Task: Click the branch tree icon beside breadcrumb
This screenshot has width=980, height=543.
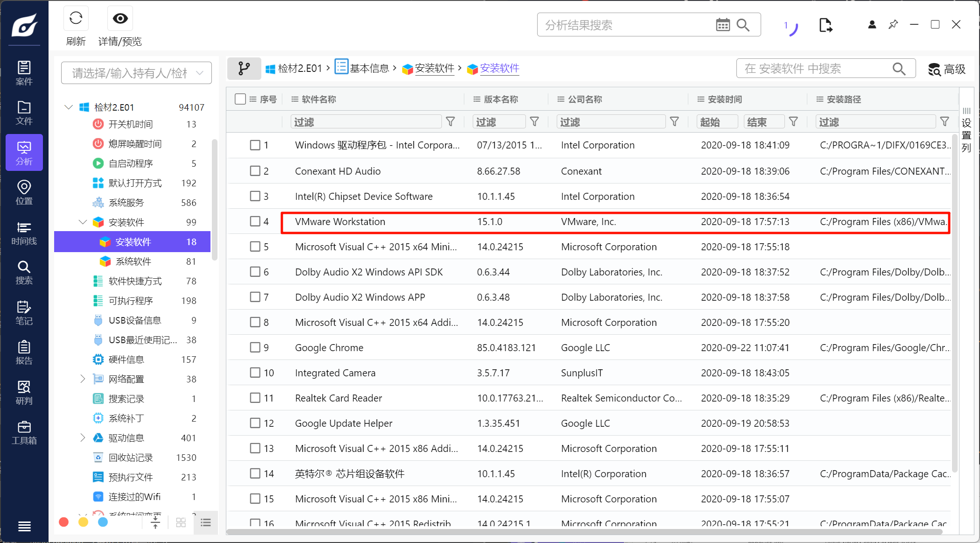Action: click(244, 69)
